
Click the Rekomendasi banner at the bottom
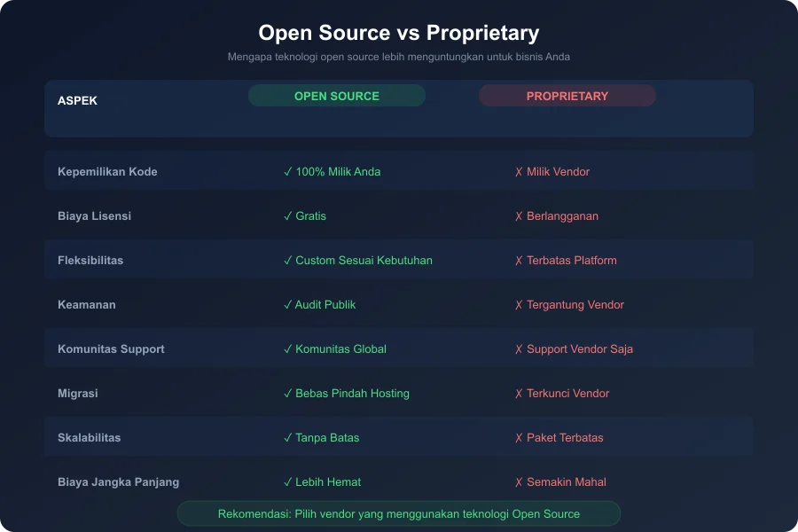pos(399,513)
